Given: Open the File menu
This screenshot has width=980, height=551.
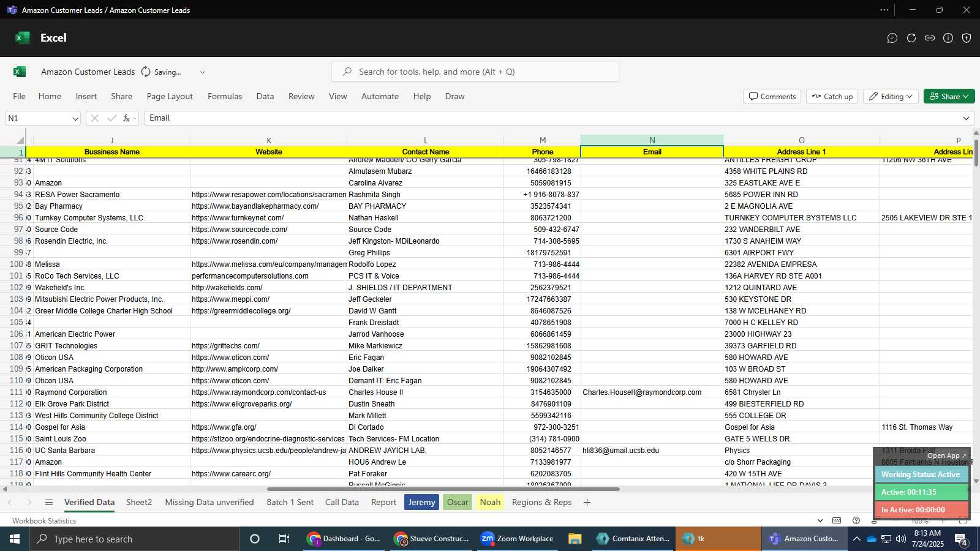Looking at the screenshot, I should [19, 96].
